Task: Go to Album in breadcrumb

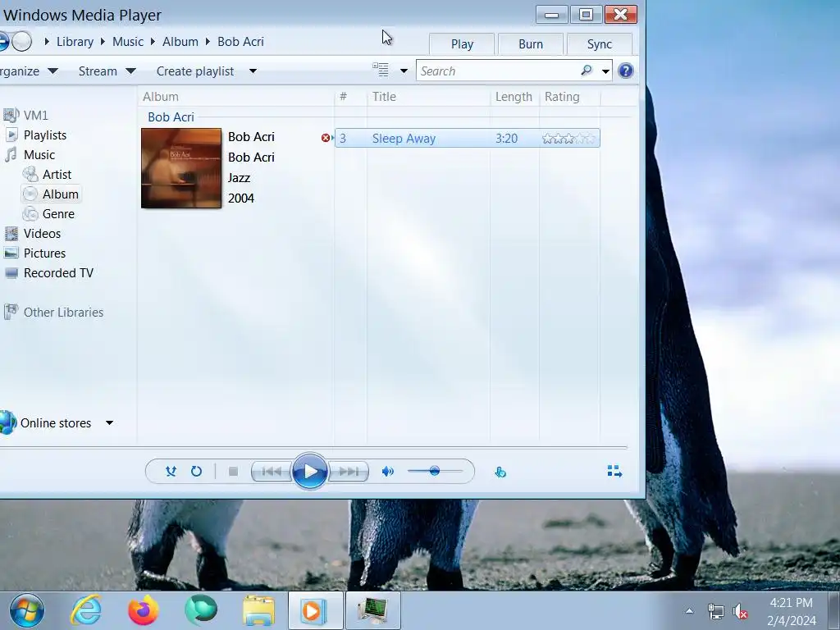Action: [x=180, y=41]
